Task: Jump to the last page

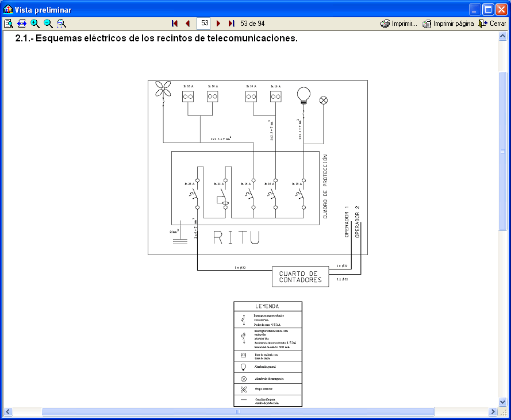Action: pos(232,24)
